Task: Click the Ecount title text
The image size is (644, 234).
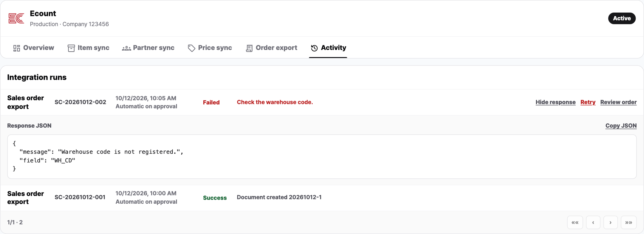Action: pos(43,14)
